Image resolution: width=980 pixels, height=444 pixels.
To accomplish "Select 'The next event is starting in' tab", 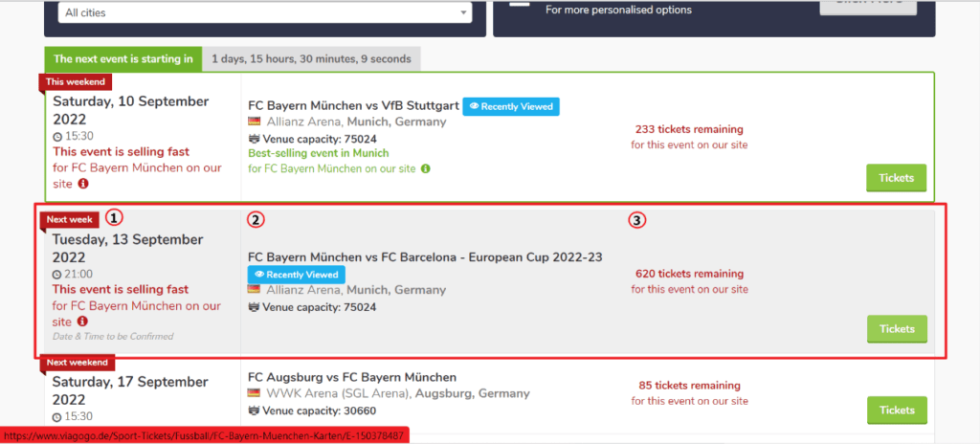I will coord(123,58).
